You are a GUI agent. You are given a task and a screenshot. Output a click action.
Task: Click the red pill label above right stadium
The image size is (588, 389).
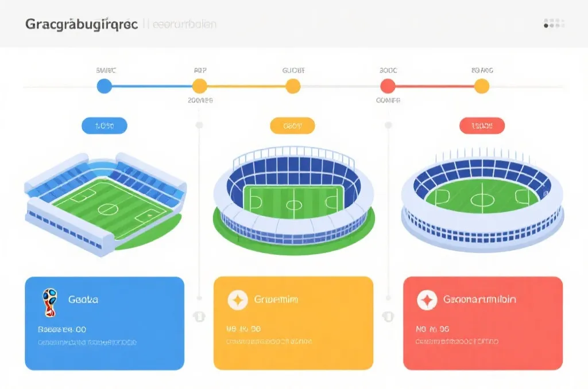click(482, 126)
